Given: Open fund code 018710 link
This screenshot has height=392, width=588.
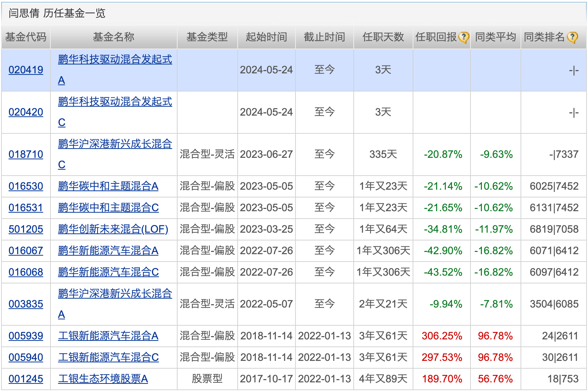Looking at the screenshot, I should (26, 154).
